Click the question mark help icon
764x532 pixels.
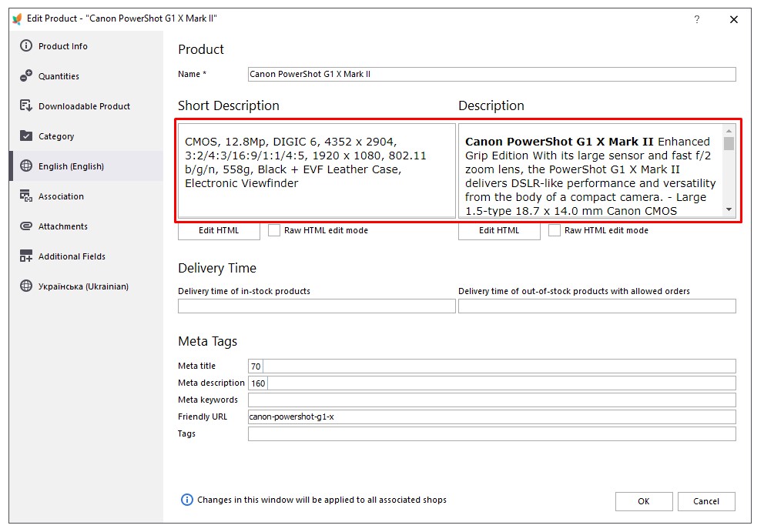(697, 19)
